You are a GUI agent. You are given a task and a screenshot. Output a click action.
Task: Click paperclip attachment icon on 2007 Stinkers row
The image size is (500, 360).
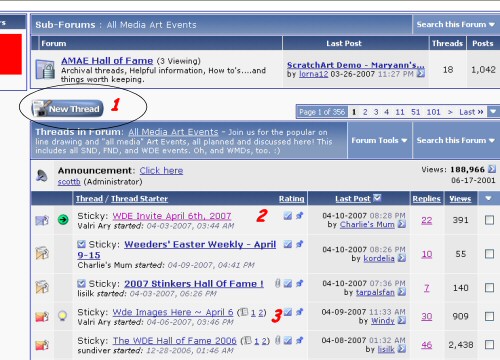tap(277, 283)
